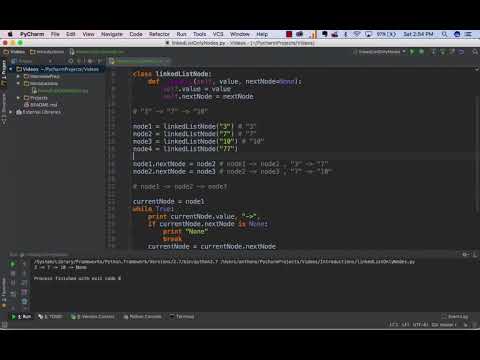The height and width of the screenshot is (360, 480).
Task: Click the Run panel settings gear icon
Action: click(x=465, y=254)
